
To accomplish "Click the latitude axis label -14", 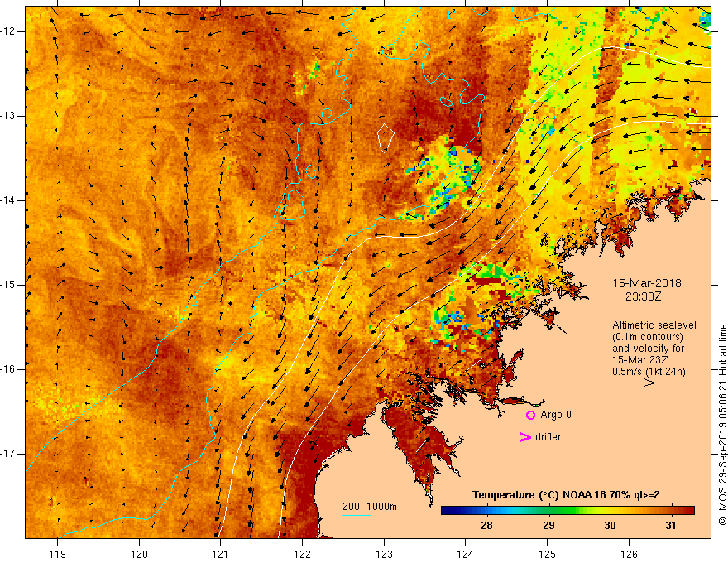I will pyautogui.click(x=8, y=200).
